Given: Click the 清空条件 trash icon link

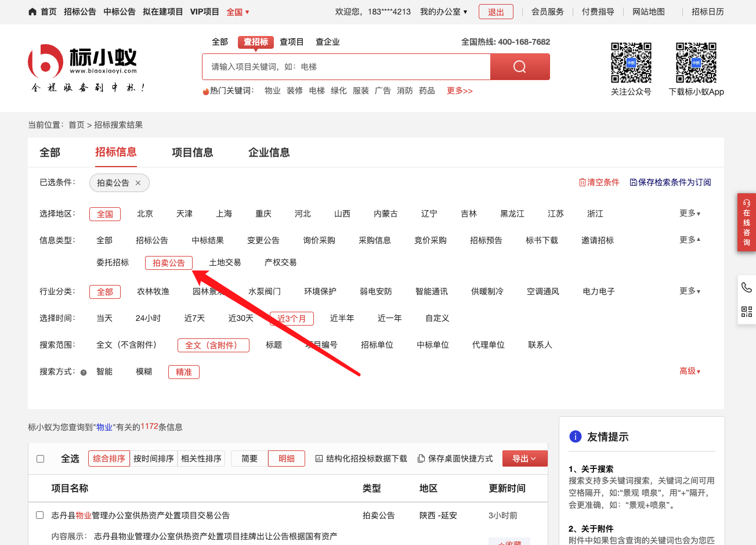Looking at the screenshot, I should click(x=583, y=182).
